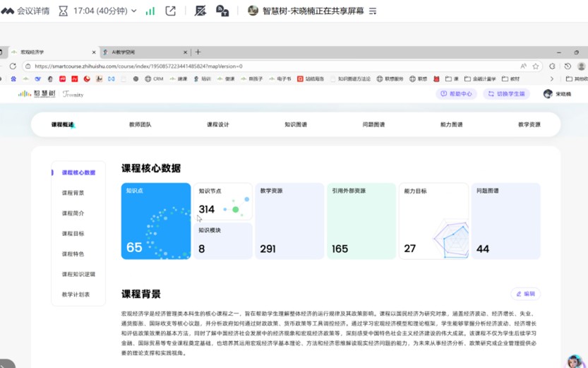588x368 pixels.
Task: Click the share screen arrow icon in meeting bar
Action: 171,11
